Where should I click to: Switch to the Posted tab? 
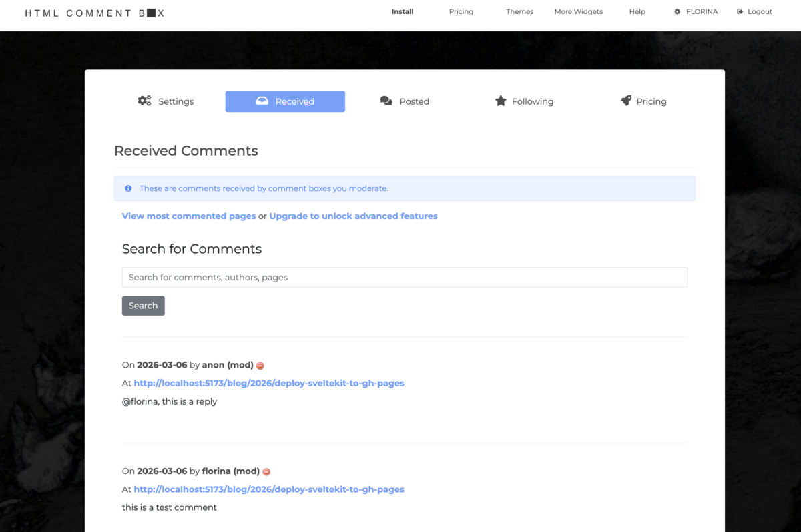tap(414, 101)
